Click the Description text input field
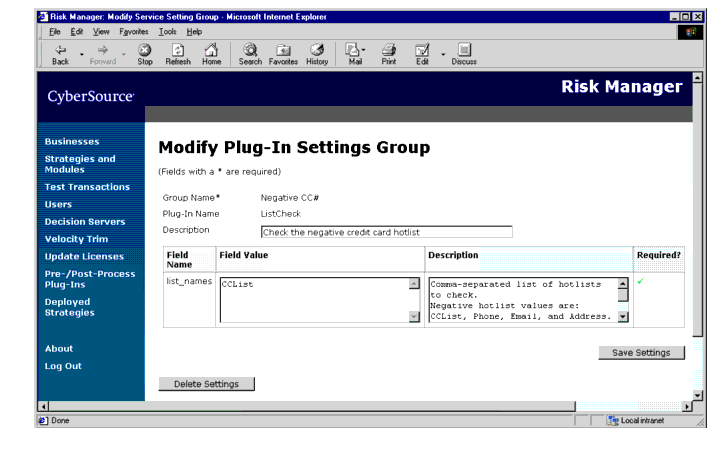This screenshot has height=454, width=713. tap(387, 232)
